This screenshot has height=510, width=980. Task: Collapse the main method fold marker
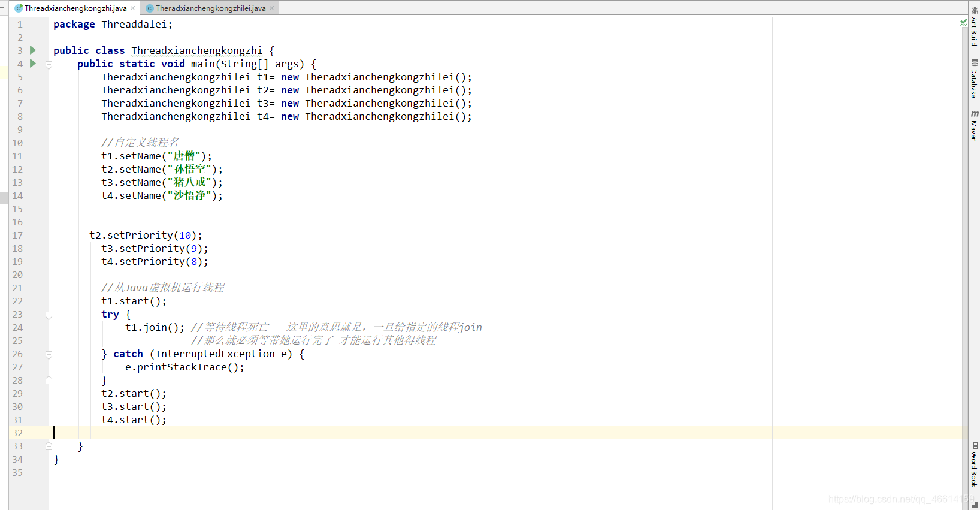pos(49,64)
